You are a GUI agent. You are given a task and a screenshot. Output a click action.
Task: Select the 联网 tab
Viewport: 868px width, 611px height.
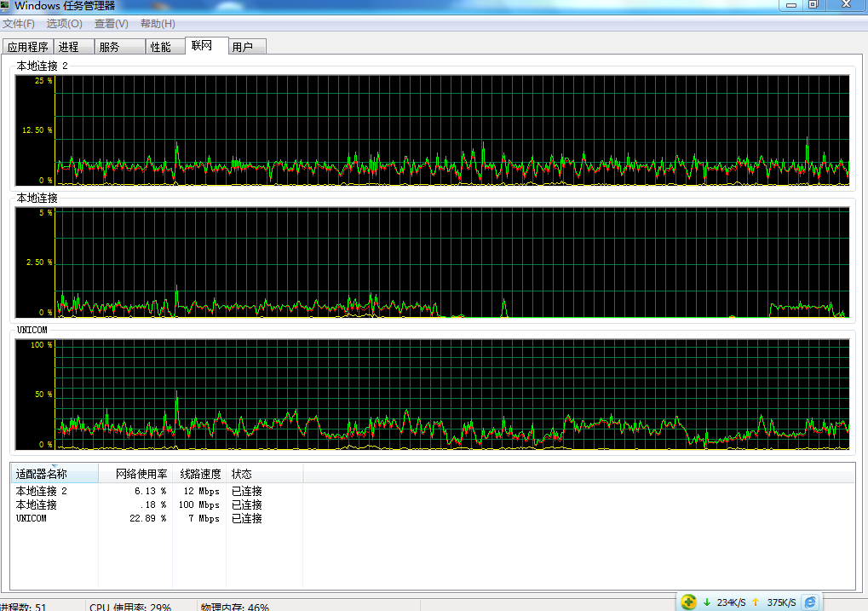coord(206,45)
